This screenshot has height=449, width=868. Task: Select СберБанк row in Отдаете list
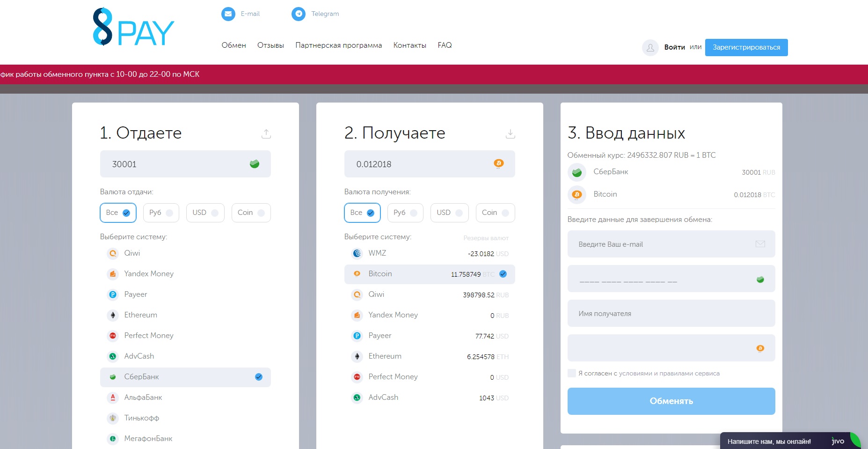pos(185,377)
